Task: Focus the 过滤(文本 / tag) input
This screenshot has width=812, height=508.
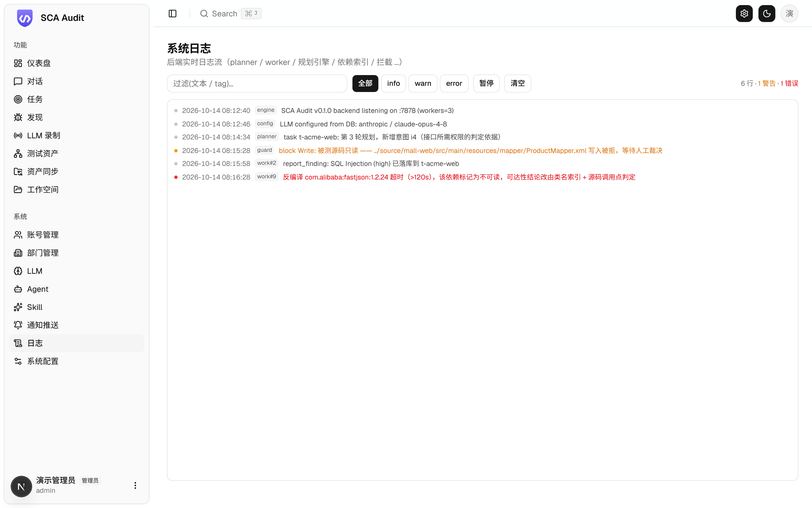Action: coord(257,83)
